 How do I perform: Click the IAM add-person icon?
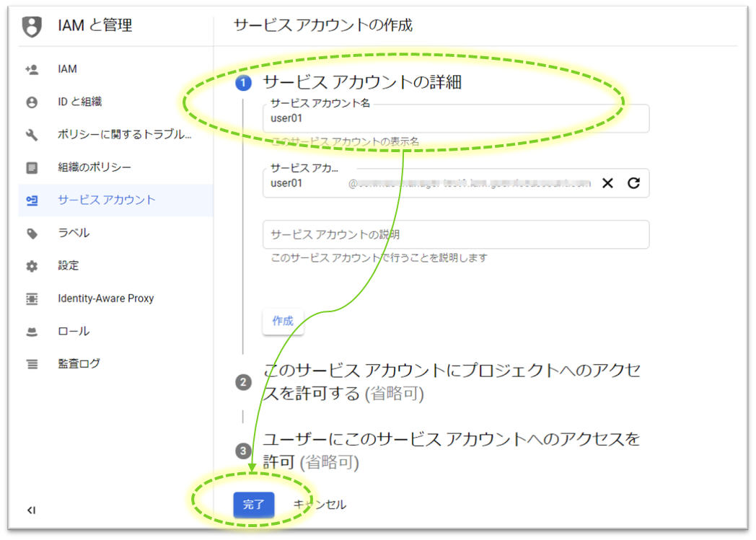pos(31,69)
